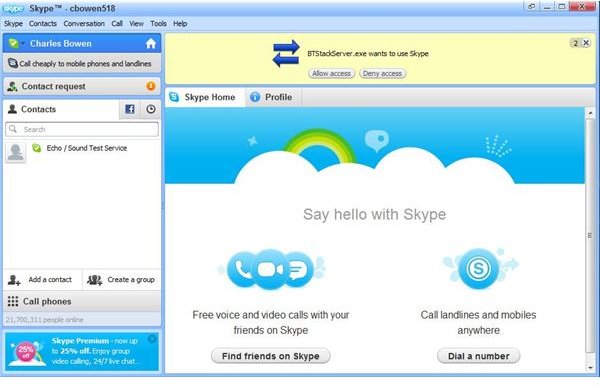Screen dimensions: 600x386
Task: Click Allow access for BTStackServer.exe
Action: pos(331,73)
